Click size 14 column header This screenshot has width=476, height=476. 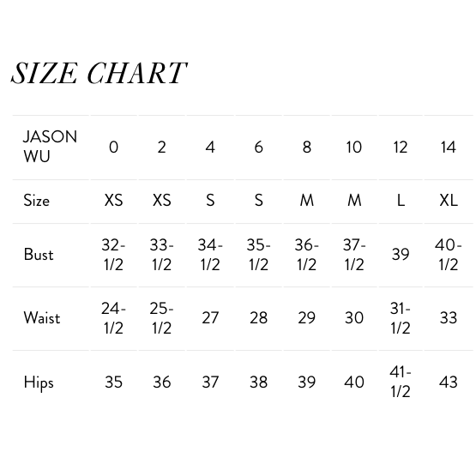(x=448, y=148)
